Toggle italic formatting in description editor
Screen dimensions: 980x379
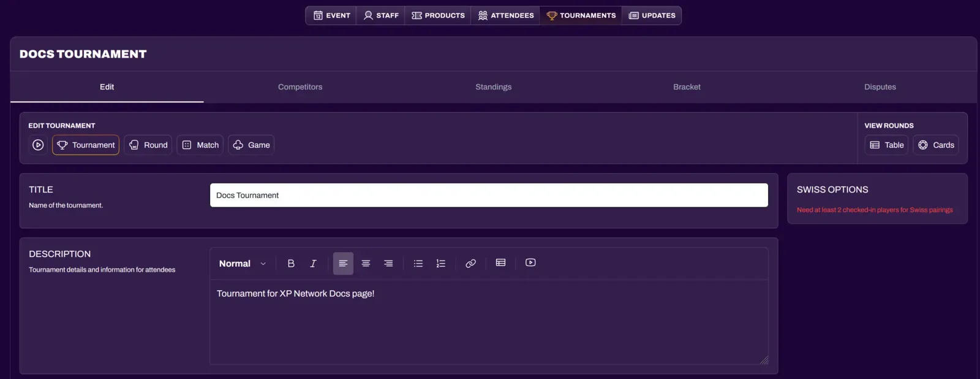point(313,264)
